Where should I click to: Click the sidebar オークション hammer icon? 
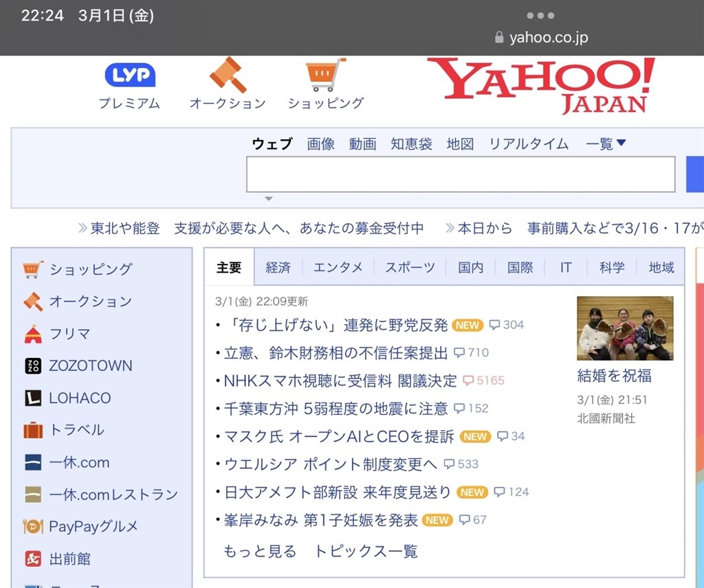point(33,302)
